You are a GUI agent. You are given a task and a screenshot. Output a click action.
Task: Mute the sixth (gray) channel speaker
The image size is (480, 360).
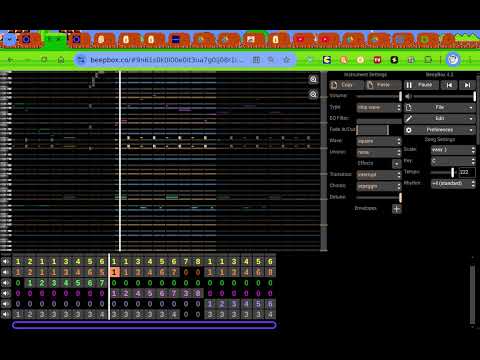click(x=6, y=314)
